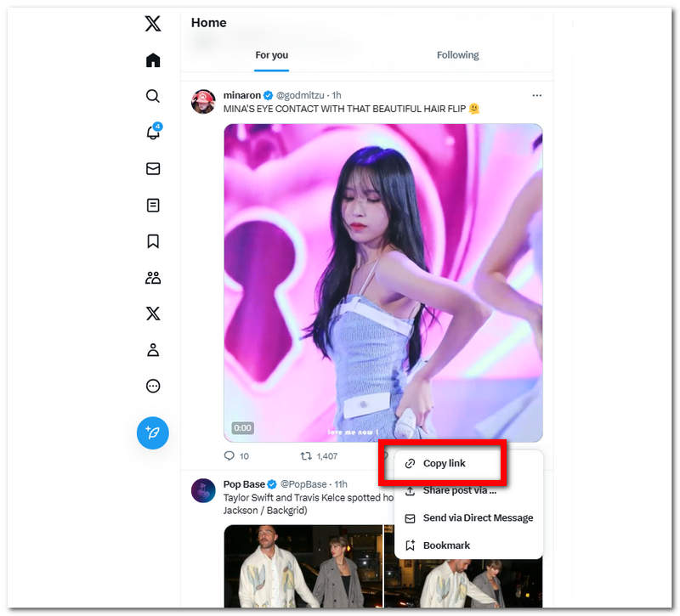This screenshot has width=680, height=616.
Task: Open the 1h timestamp on minaron's post
Action: (337, 95)
